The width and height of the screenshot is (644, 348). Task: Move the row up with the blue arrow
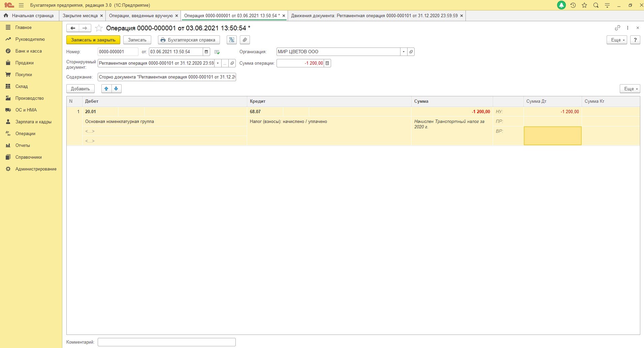106,89
